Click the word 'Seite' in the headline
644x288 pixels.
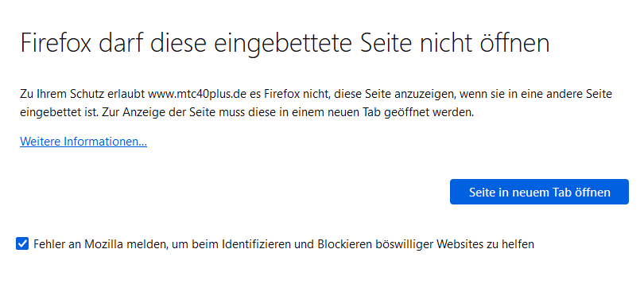(x=388, y=43)
